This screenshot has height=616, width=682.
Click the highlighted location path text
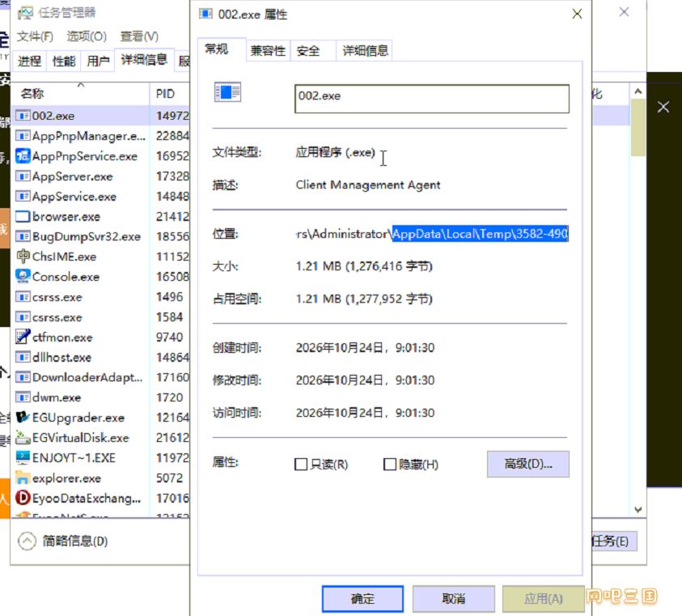click(481, 234)
